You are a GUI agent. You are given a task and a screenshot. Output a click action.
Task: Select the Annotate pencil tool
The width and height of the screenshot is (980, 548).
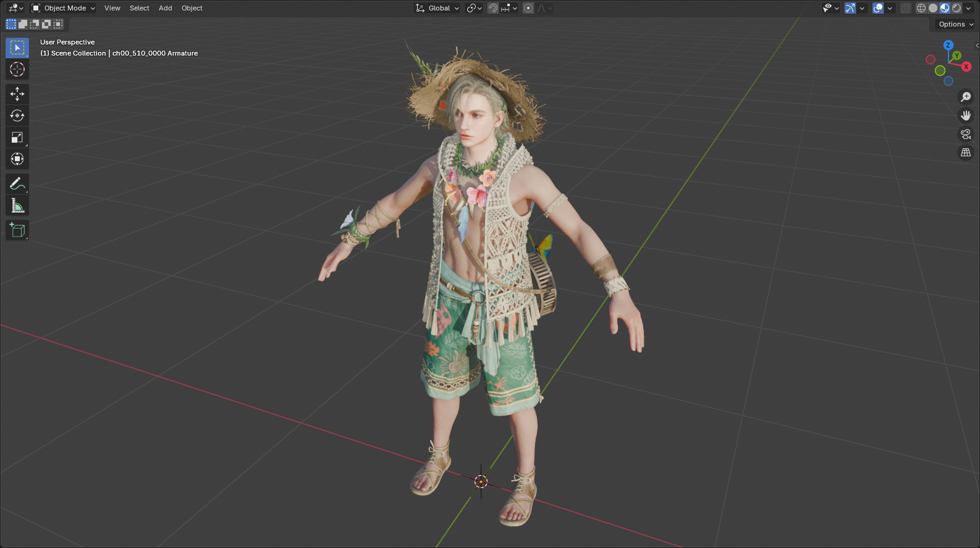click(17, 183)
